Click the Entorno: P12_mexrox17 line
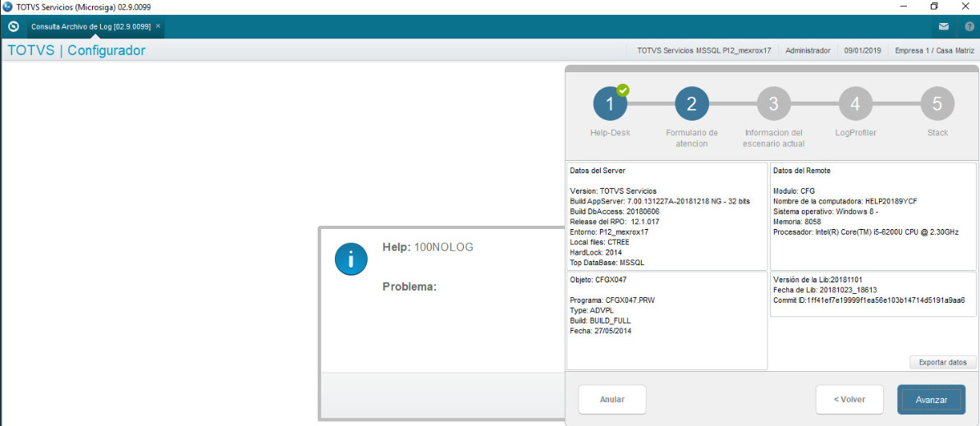The image size is (980, 426). point(609,231)
